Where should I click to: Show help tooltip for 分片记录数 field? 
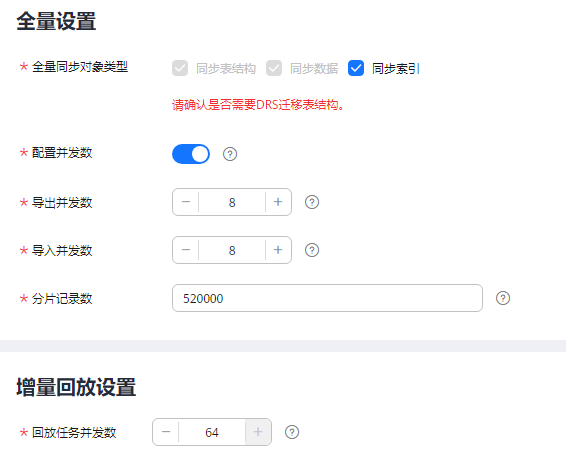pos(503,298)
